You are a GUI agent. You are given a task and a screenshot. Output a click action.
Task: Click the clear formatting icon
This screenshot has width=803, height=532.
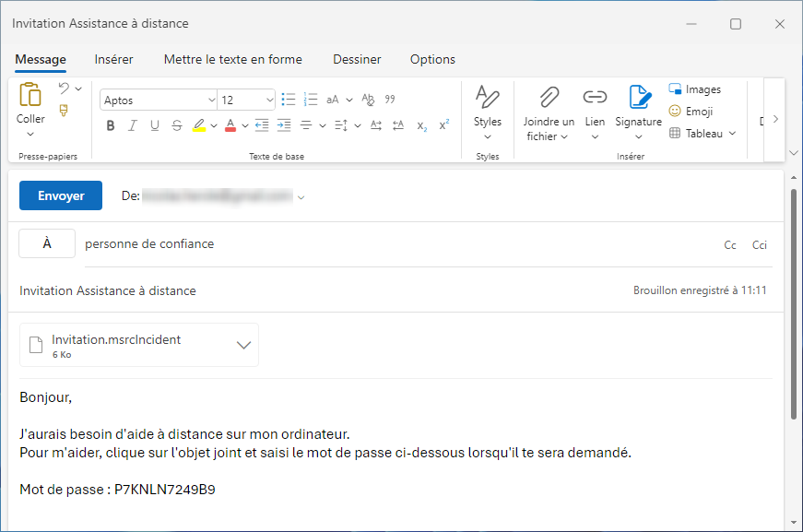368,100
